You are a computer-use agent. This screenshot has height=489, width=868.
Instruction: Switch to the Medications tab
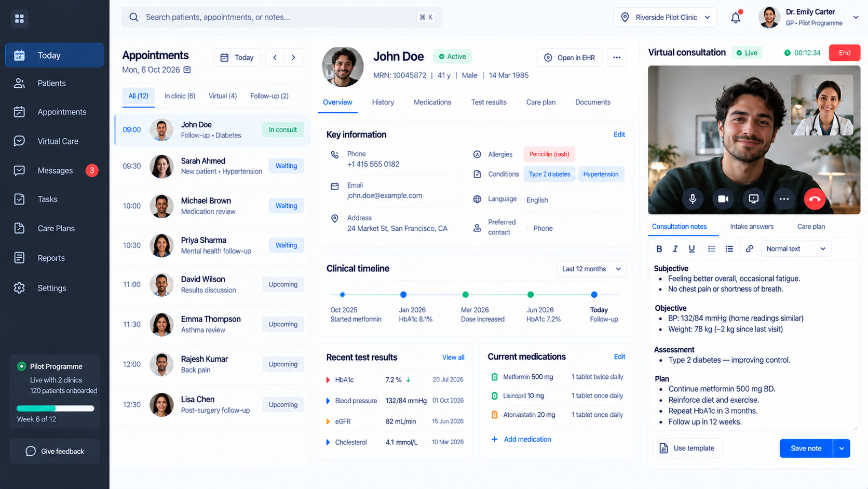tap(432, 102)
